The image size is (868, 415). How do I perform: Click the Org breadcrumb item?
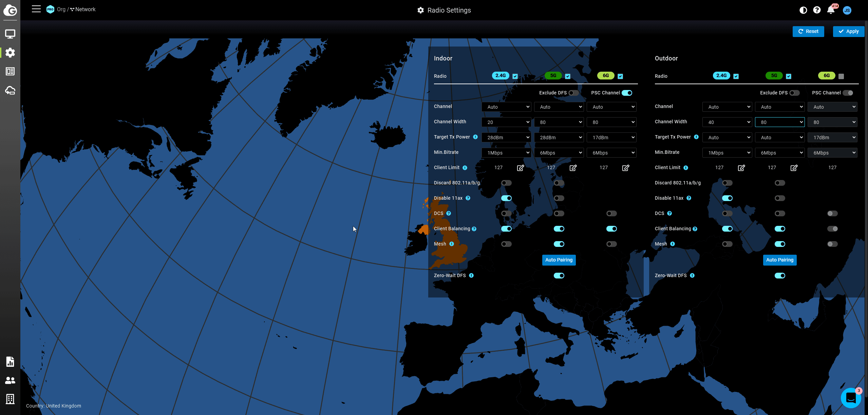click(x=61, y=10)
